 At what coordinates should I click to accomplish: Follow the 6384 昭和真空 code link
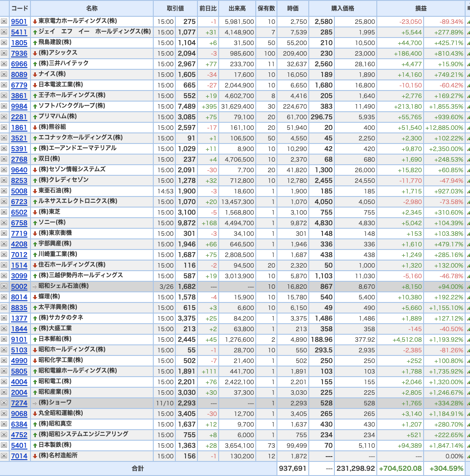coord(19,424)
